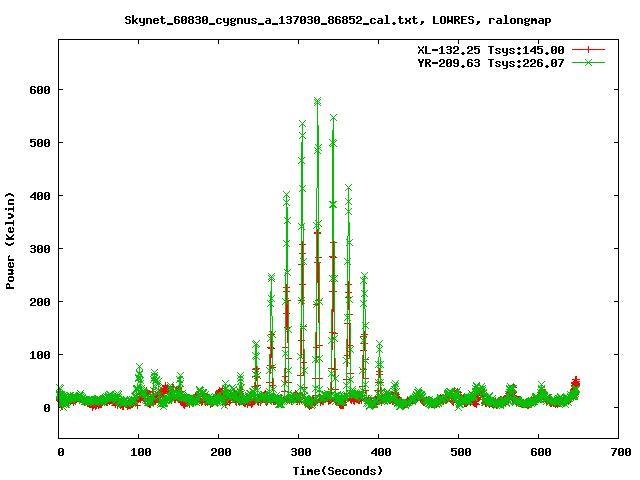Screen dimensions: 640x480
Task: Select the YR-209.63 Tsys:226.07 legend label
Action: click(491, 63)
